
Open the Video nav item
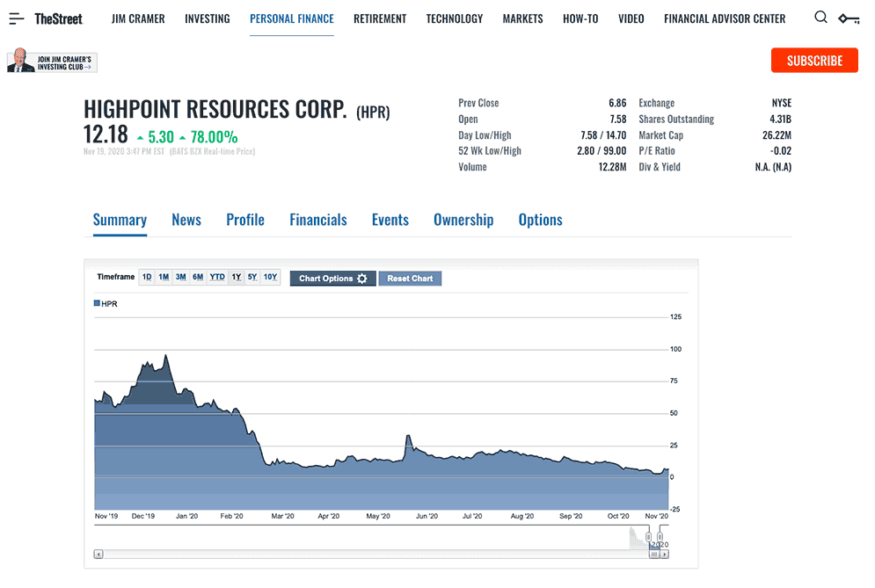click(631, 19)
